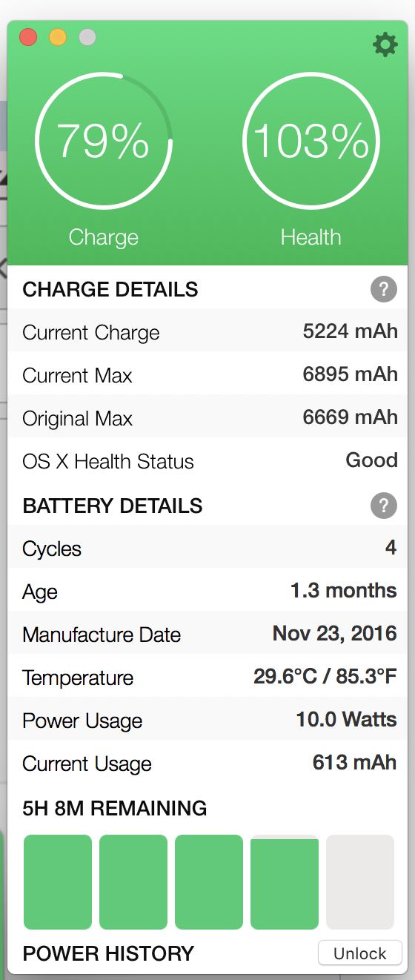415x980 pixels.
Task: Close the window with the red button
Action: pyautogui.click(x=28, y=37)
